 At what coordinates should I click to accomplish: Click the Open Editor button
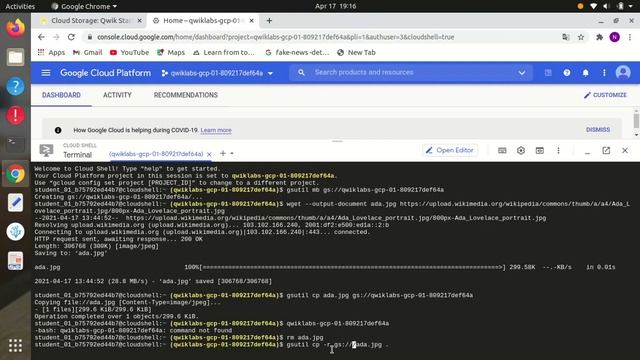click(x=450, y=150)
